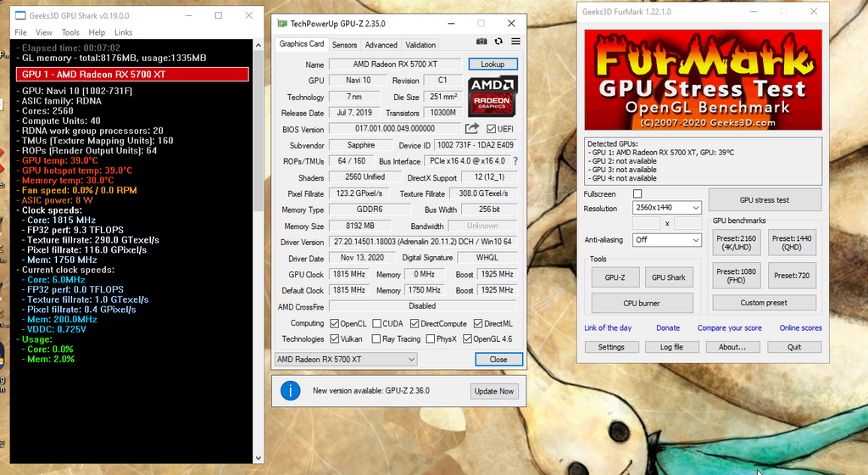Toggle the Ray Tracing checkbox
The width and height of the screenshot is (868, 475).
376,338
